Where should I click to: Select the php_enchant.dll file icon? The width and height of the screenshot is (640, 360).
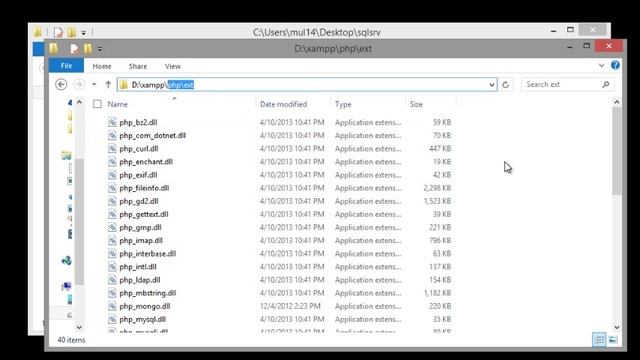point(112,162)
